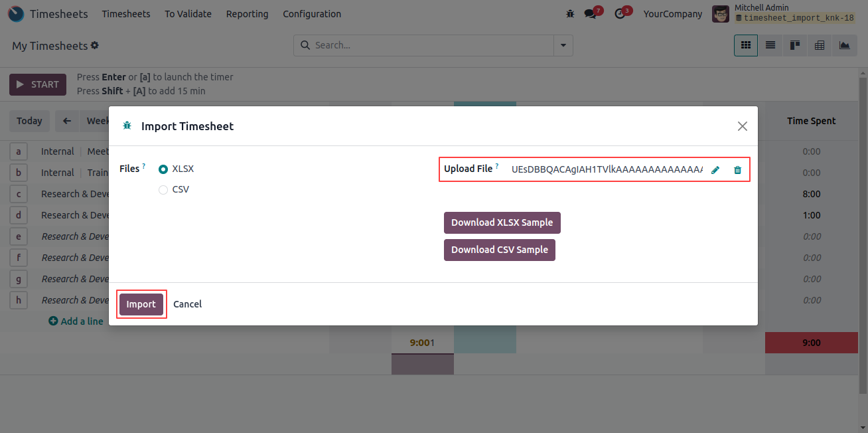Click the Import Timesheet dialog title

188,126
